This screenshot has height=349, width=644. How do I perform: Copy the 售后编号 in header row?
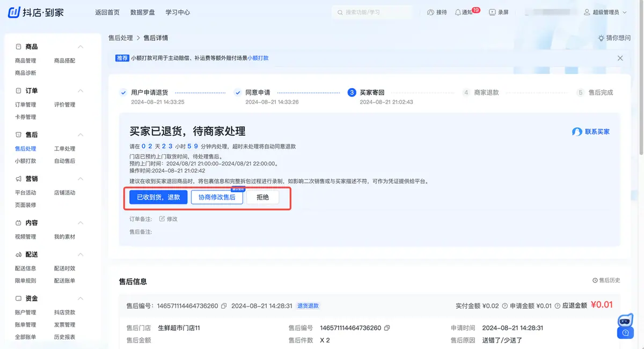tap(224, 306)
